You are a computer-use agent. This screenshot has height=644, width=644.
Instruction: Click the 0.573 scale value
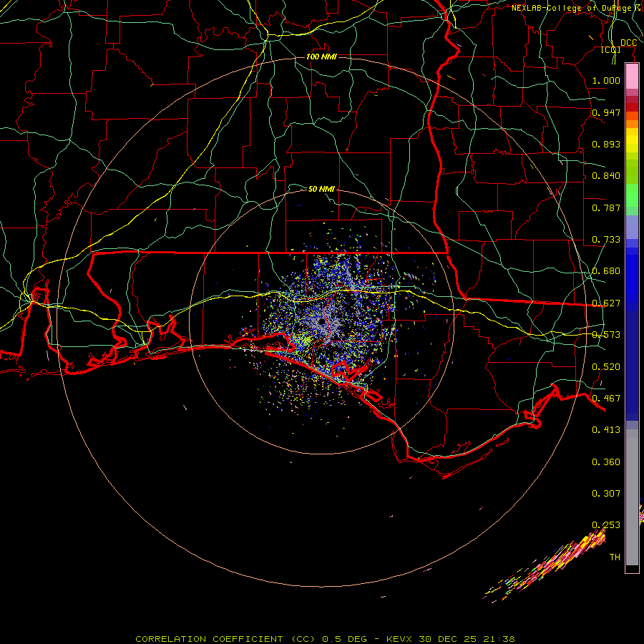point(606,335)
